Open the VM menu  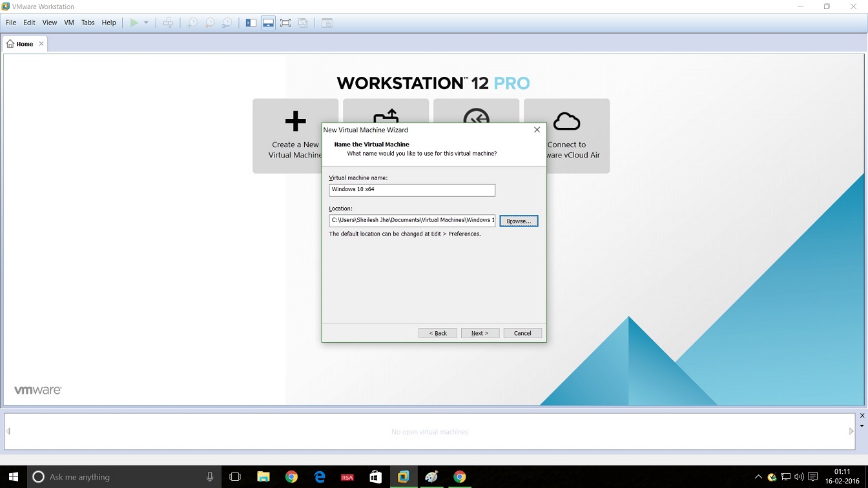pos(69,23)
